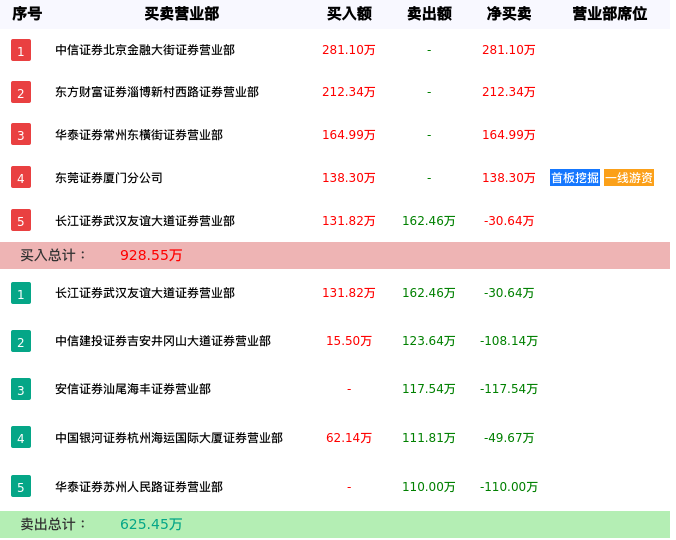Click green rank badge number 1

21,293
